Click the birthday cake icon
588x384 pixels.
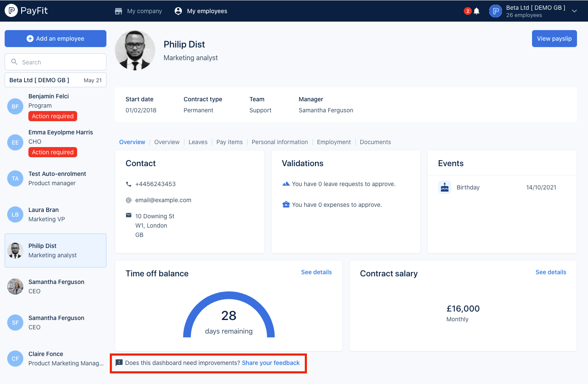[x=445, y=187]
